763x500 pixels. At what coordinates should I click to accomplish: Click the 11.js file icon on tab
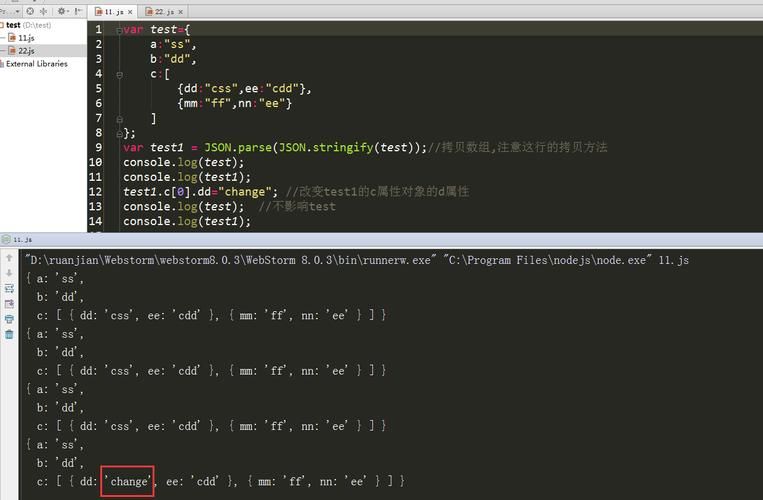pyautogui.click(x=99, y=12)
